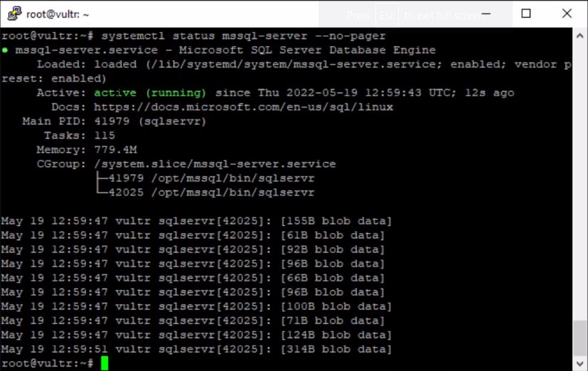588x371 pixels.
Task: Click the '[155B blob data]' log entry
Action: click(x=336, y=221)
